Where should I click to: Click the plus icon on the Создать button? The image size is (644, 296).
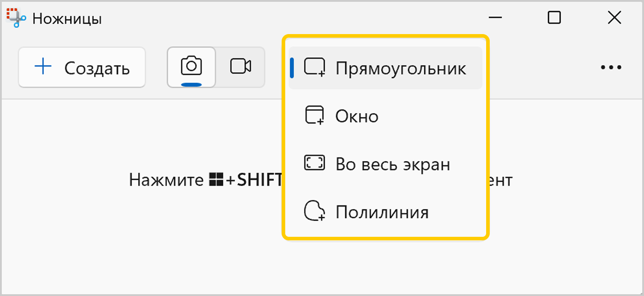44,67
